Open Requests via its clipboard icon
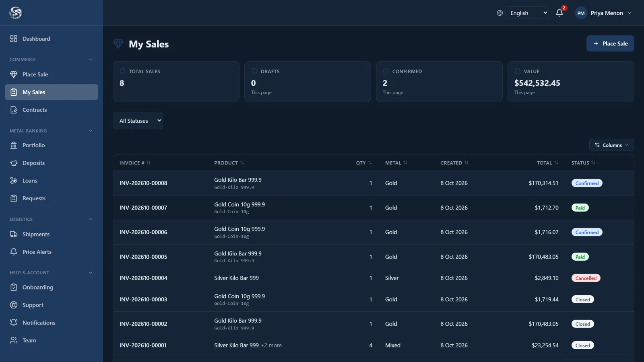 [x=14, y=198]
